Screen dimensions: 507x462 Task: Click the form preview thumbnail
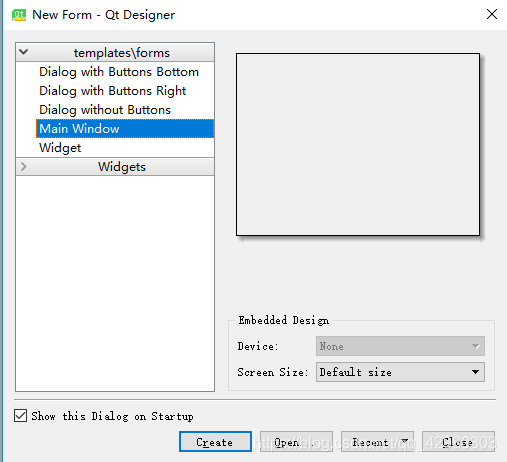[x=358, y=144]
